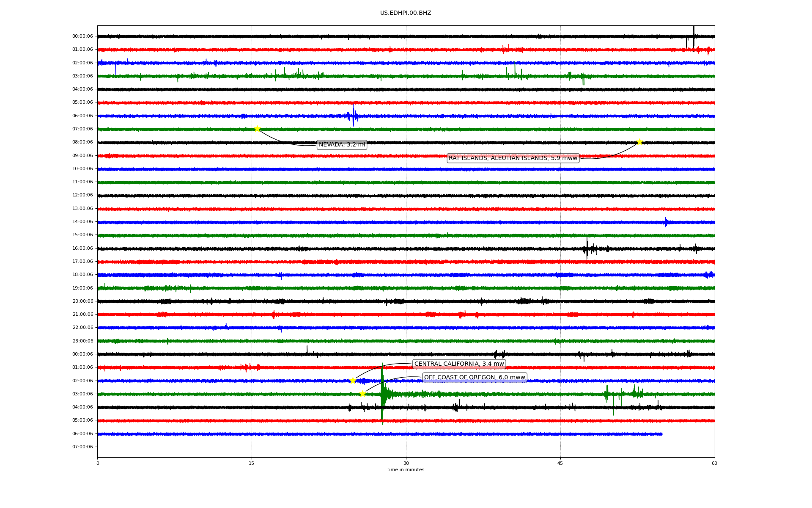The image size is (812, 508).
Task: Click the Rat Islands earthquake star marker
Action: coord(639,142)
